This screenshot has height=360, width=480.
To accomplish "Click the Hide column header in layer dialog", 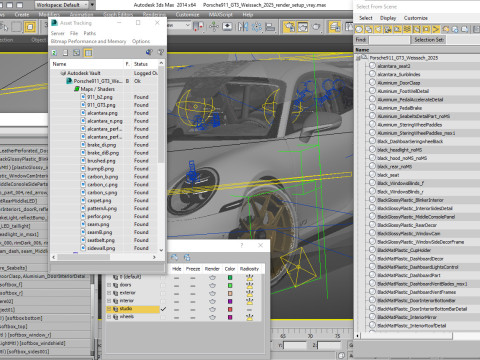I will pyautogui.click(x=177, y=269).
